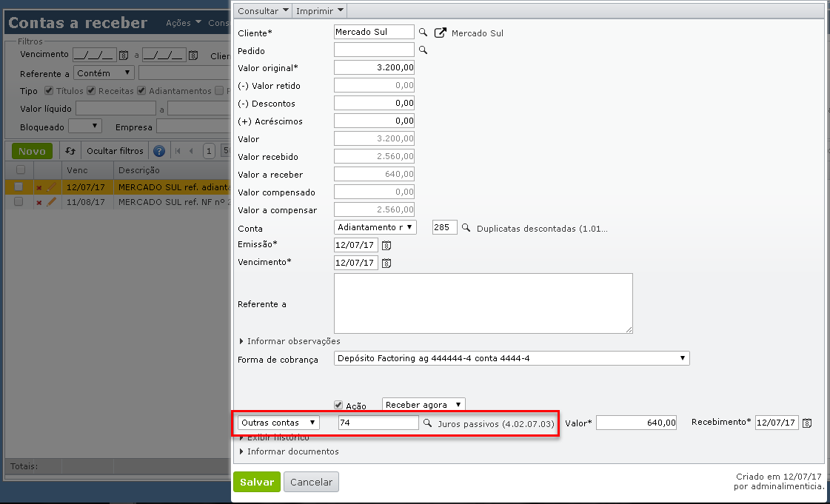Click the search magnifier next to Cliente field
The width and height of the screenshot is (830, 504).
pos(423,33)
